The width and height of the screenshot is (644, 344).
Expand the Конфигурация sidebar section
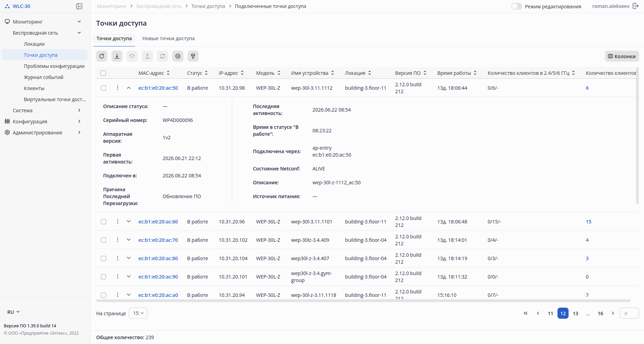tap(45, 122)
